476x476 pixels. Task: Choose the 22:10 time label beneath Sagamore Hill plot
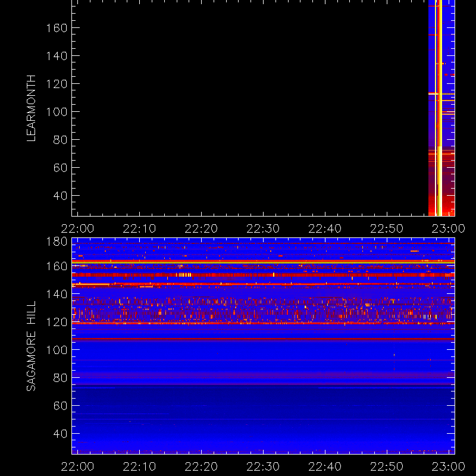click(x=139, y=466)
